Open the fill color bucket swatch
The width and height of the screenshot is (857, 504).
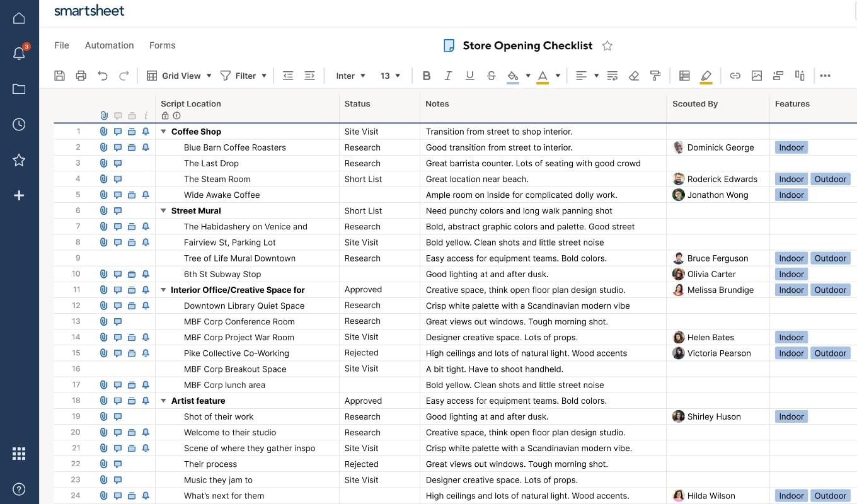click(513, 76)
